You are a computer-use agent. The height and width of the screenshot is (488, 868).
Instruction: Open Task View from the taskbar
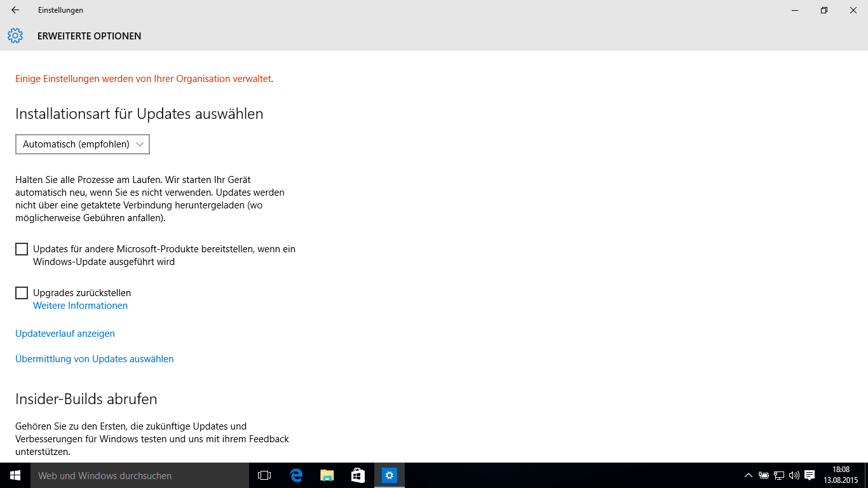coord(264,475)
